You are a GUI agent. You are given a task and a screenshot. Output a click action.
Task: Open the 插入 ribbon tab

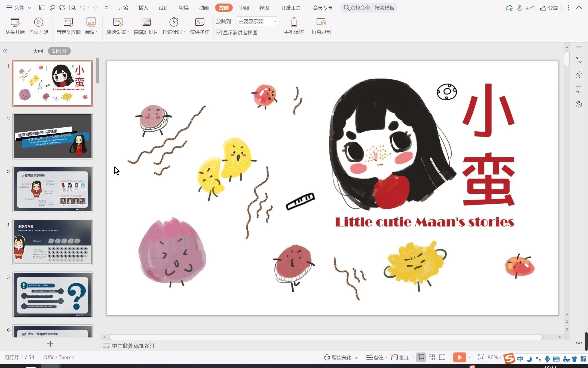[143, 8]
